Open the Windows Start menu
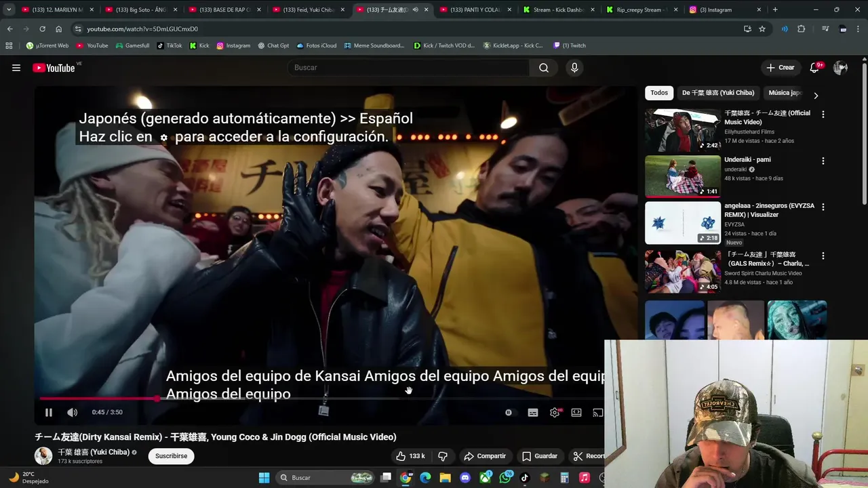The image size is (868, 488). [x=264, y=478]
